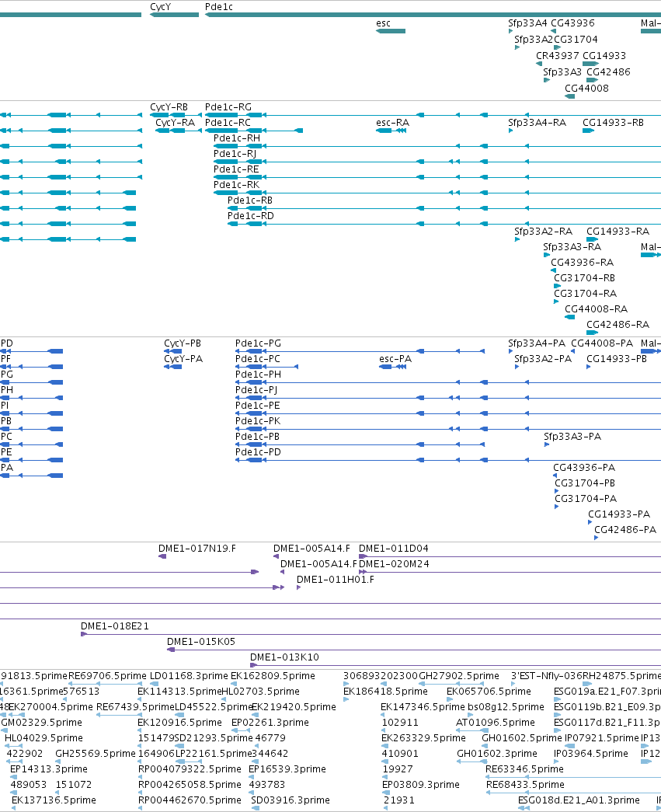Select the GH27902.5prime EST label
Screen dimensions: 661x812
[458, 676]
